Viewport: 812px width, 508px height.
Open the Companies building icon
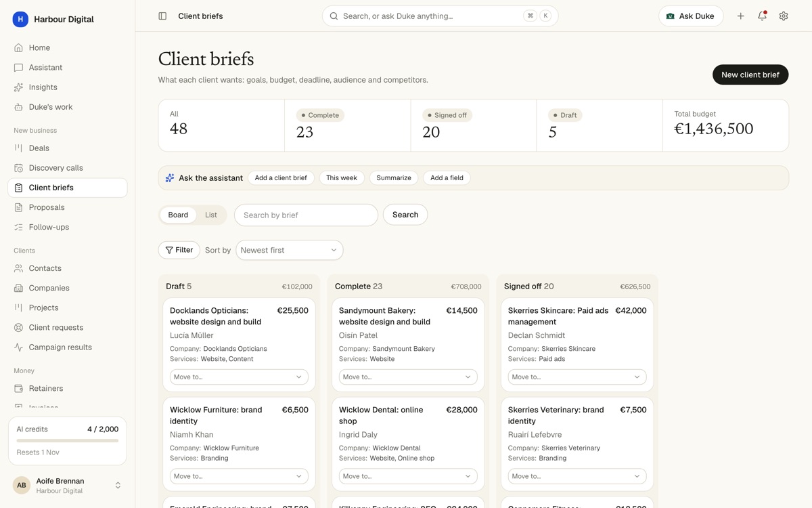tap(18, 288)
